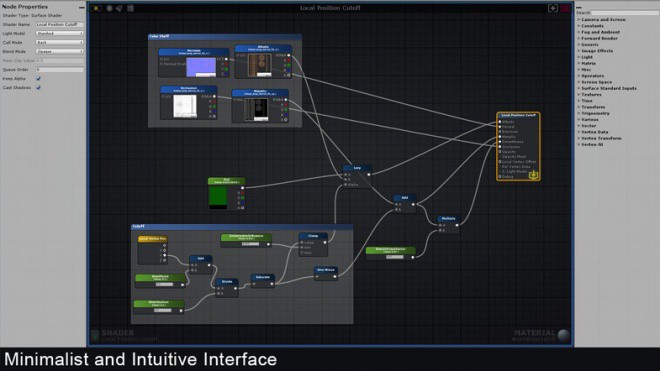The width and height of the screenshot is (660, 371).
Task: Click the round update shader toolbar icon
Action: [109, 8]
